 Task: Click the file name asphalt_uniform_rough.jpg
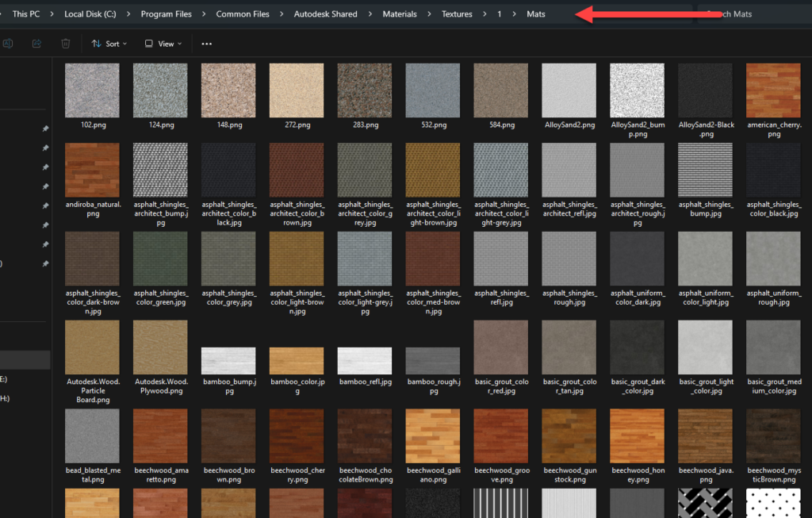coord(774,297)
